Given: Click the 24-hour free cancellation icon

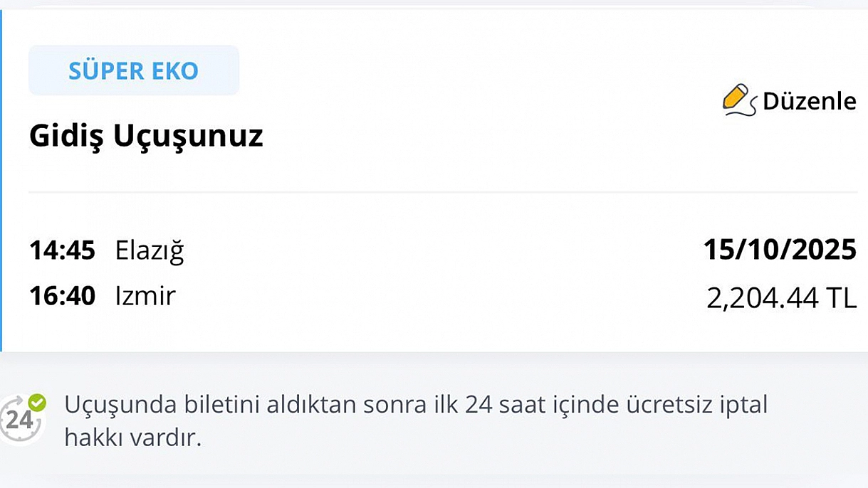Looking at the screenshot, I should pos(21,420).
